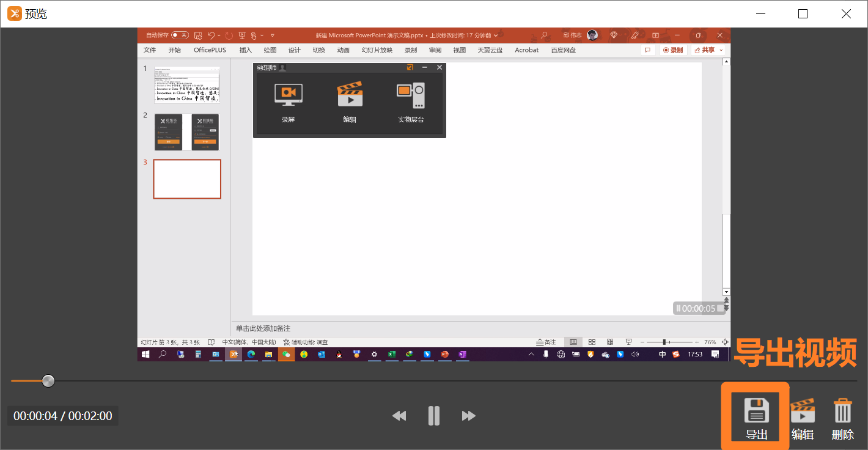Screen dimensions: 868x450
Task: Click the 实物展台 camera stand icon
Action: tap(411, 95)
